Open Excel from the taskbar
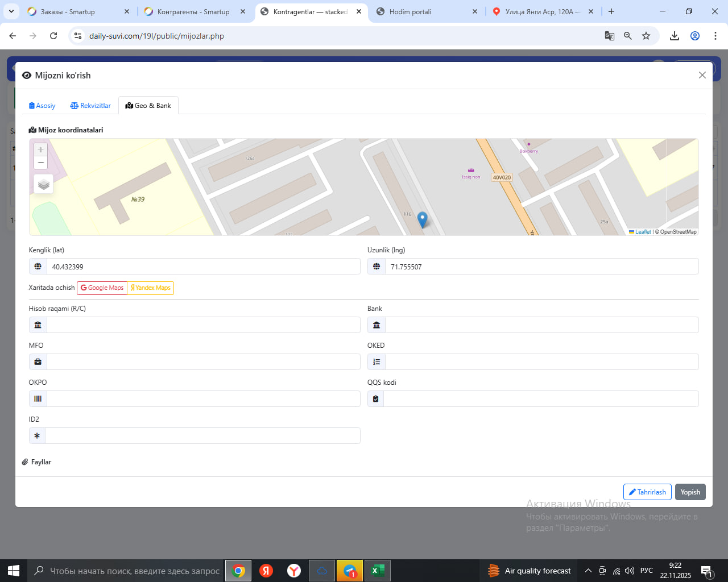The image size is (728, 582). (x=377, y=571)
